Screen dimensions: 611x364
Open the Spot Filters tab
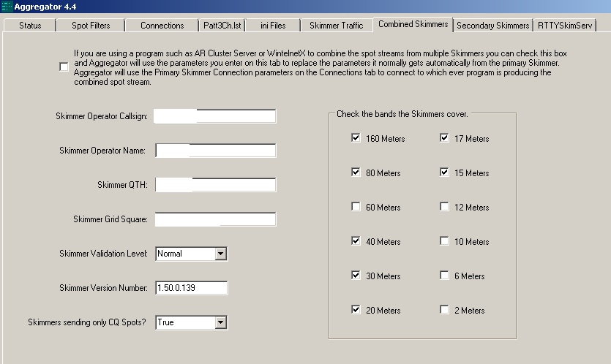pyautogui.click(x=91, y=26)
